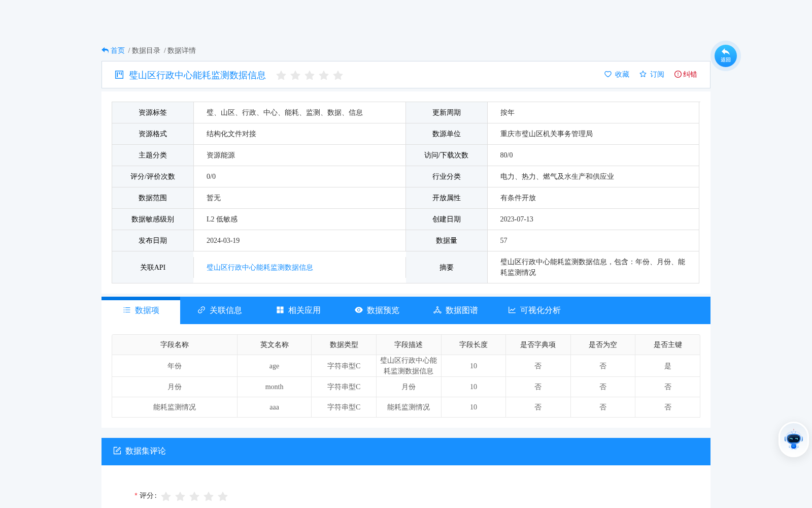812x508 pixels.
Task: Click the back arrow next to 首页
Action: [x=105, y=50]
